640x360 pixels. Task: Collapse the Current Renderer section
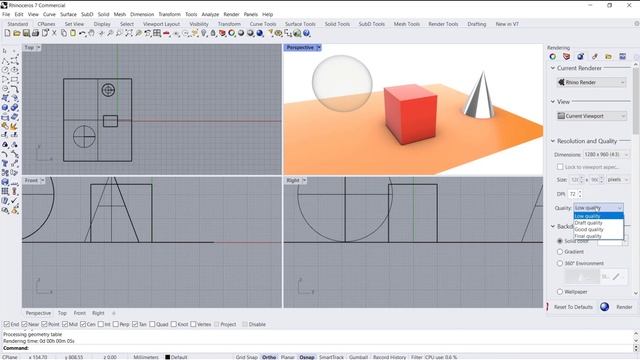pos(553,68)
